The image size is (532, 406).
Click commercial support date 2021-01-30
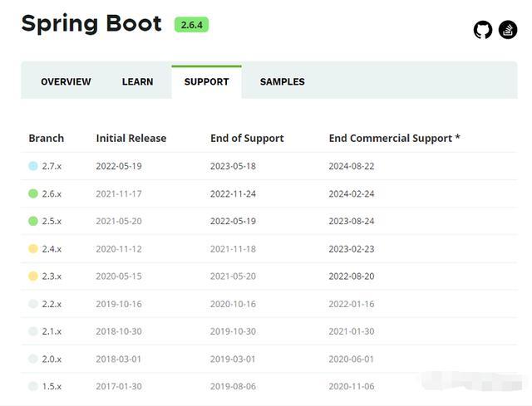[x=352, y=331]
